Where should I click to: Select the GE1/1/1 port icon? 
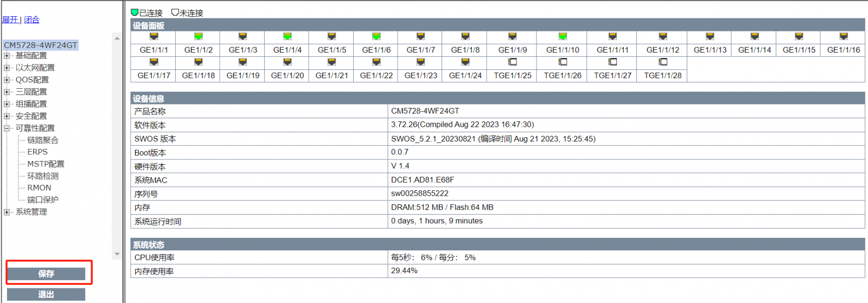click(154, 37)
